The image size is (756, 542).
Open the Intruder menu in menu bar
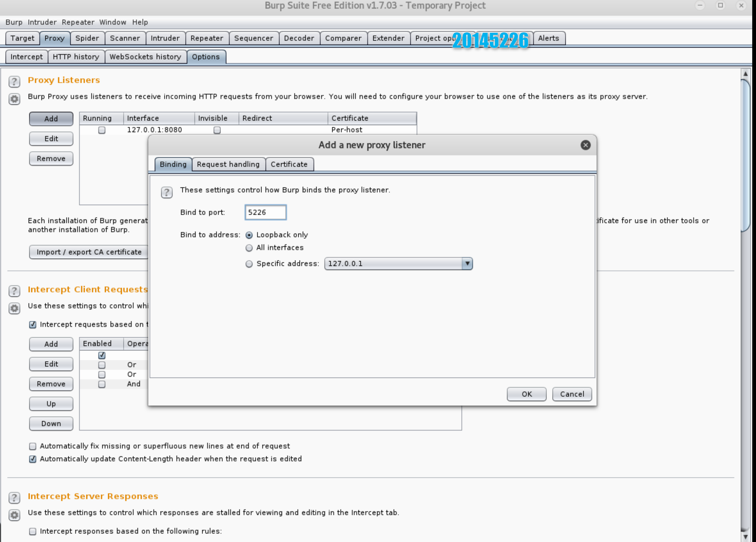point(42,22)
